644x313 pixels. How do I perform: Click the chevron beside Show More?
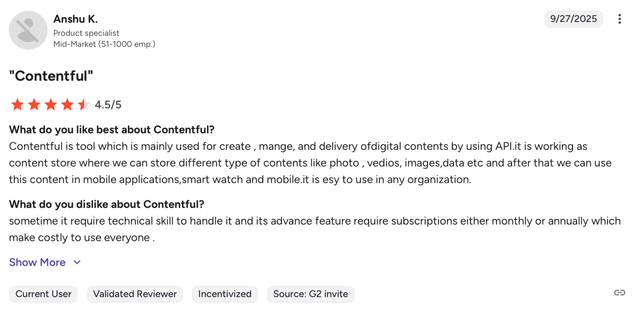coord(77,262)
